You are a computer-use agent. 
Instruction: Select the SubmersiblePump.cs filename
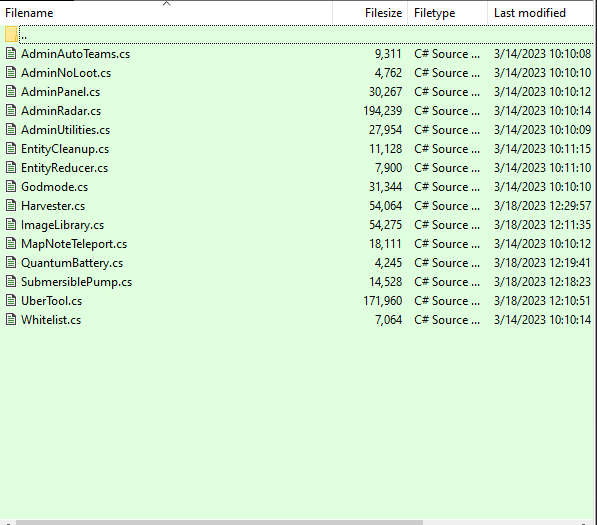(x=77, y=282)
